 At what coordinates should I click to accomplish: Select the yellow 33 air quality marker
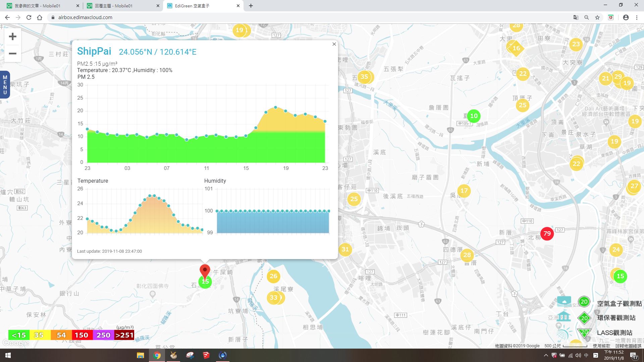(x=274, y=298)
